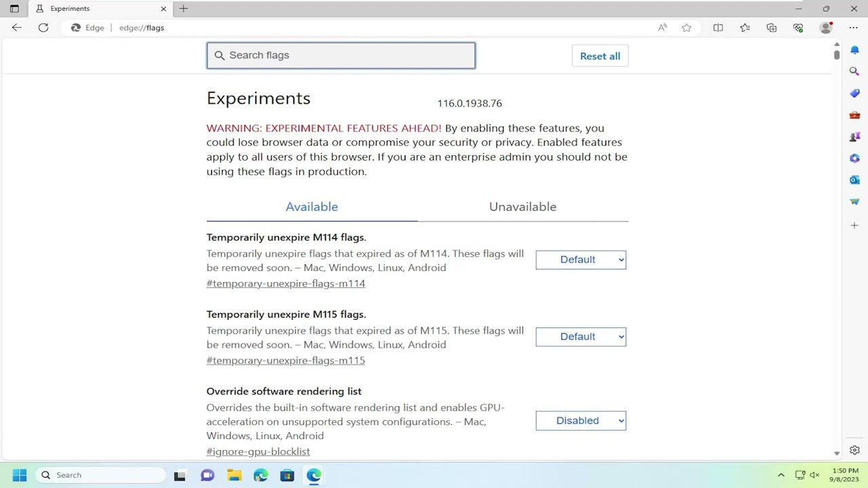Select the Available tab
868x488 pixels.
tap(311, 207)
